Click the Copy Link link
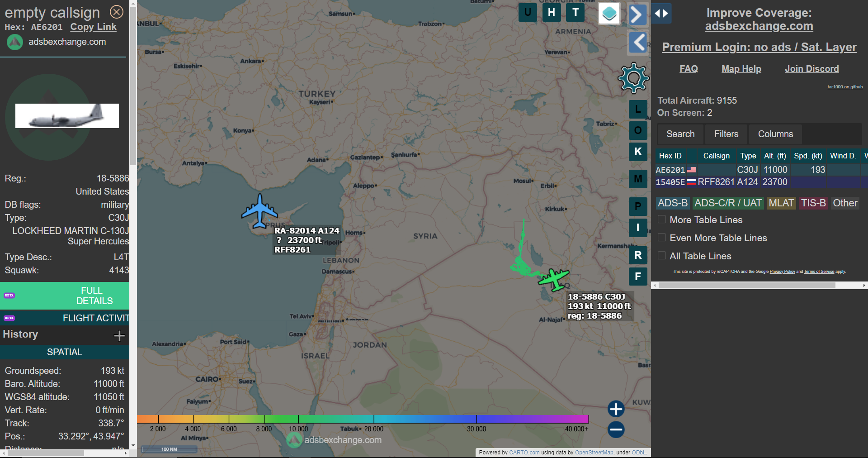The width and height of the screenshot is (868, 458). click(x=93, y=27)
